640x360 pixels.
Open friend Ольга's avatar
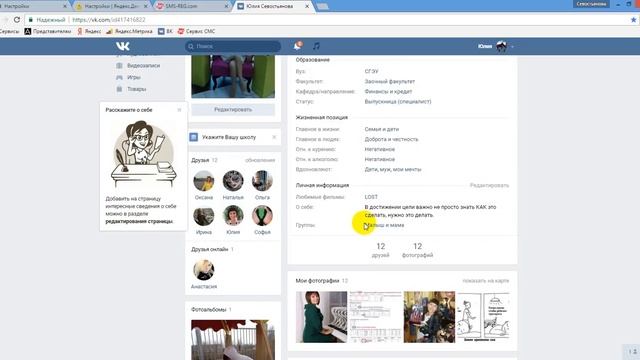(x=262, y=181)
